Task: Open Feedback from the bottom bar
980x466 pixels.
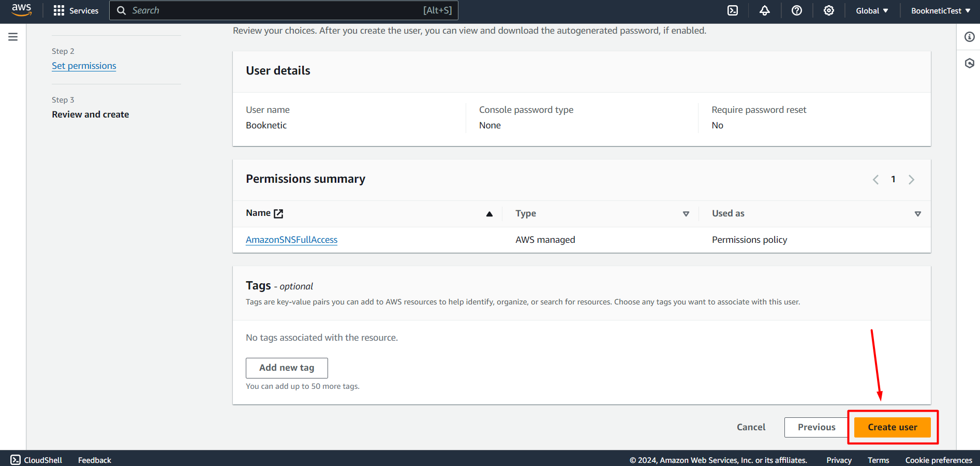Action: (x=94, y=460)
